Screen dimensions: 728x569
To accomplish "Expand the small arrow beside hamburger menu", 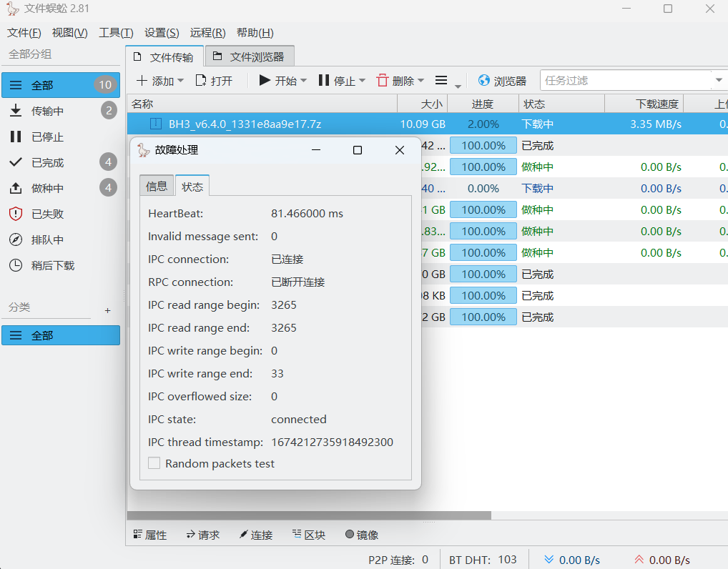I will [x=458, y=86].
